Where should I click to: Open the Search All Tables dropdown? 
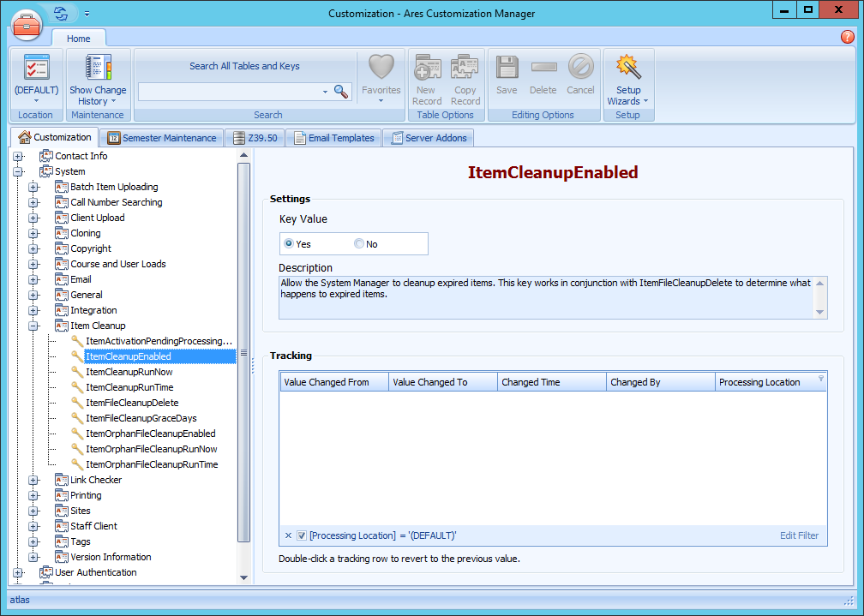324,91
